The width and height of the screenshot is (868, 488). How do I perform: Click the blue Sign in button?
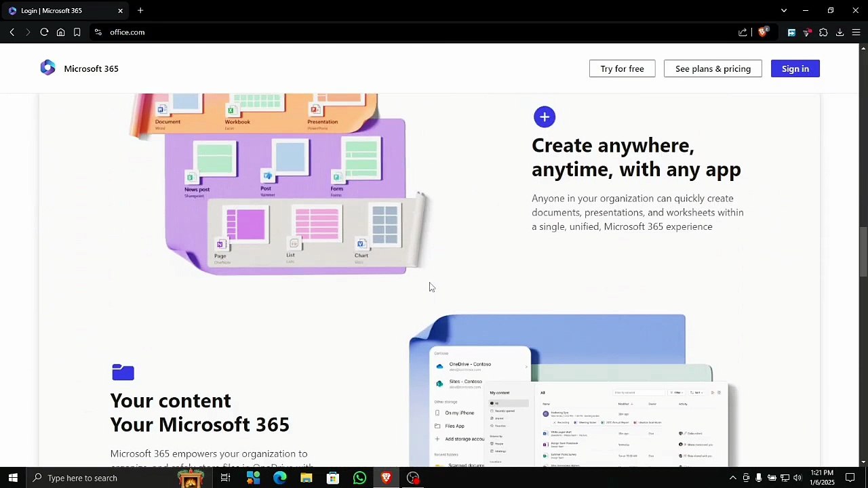(795, 68)
